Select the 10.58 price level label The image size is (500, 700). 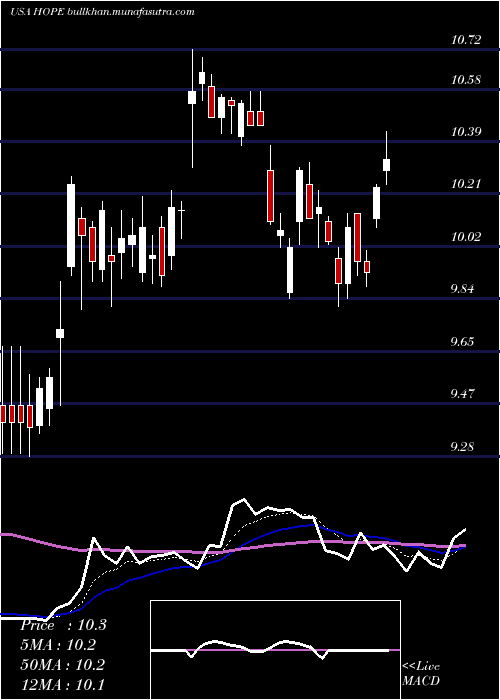click(466, 80)
